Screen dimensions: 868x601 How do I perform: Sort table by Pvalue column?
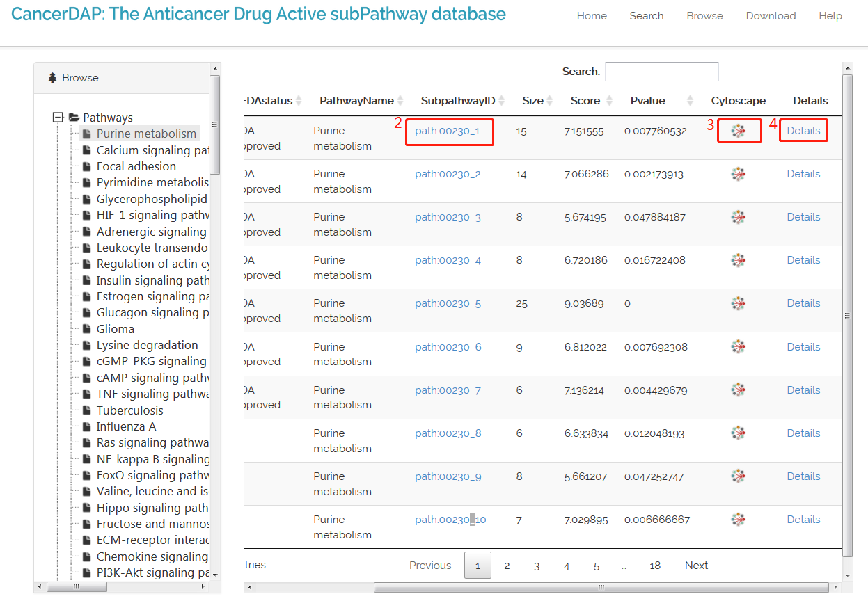click(647, 101)
